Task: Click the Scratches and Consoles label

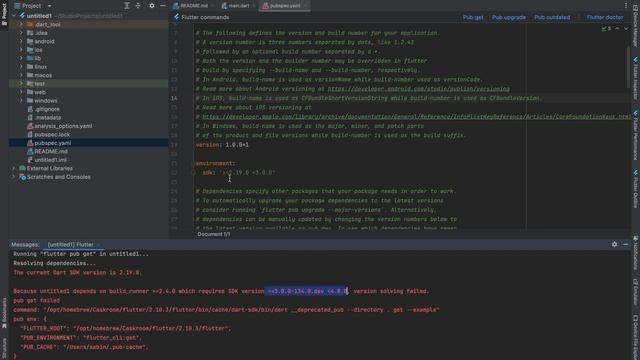Action: [59, 177]
